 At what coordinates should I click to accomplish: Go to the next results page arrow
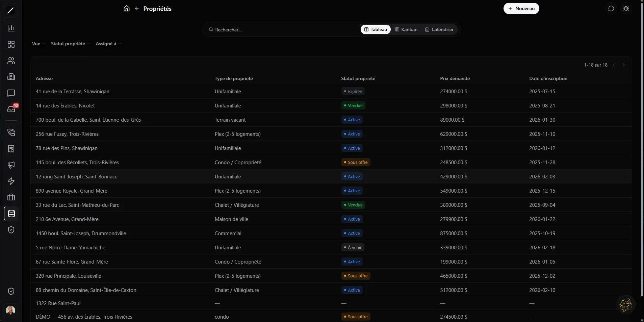tap(624, 65)
